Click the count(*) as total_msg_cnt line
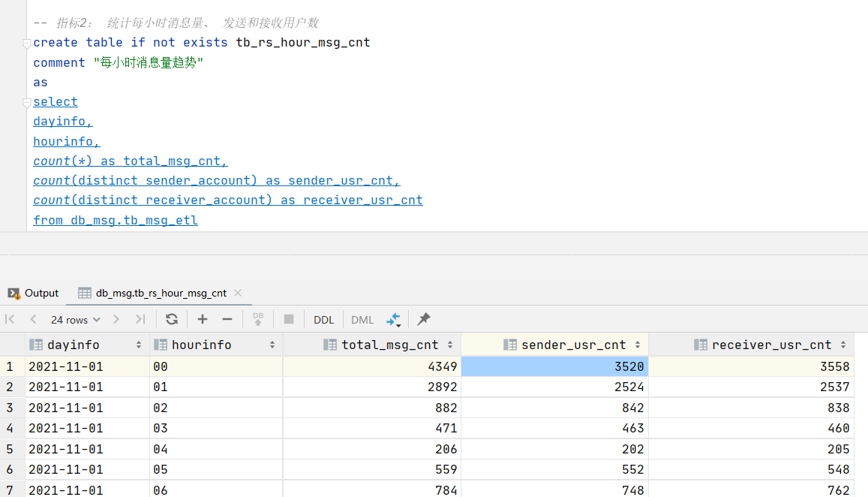The image size is (868, 497). pos(130,161)
